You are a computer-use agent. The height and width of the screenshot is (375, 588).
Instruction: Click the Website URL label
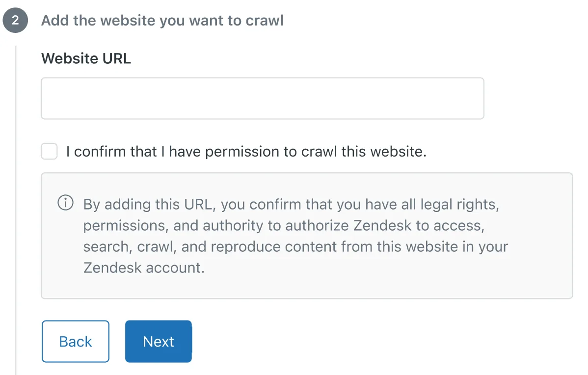86,58
